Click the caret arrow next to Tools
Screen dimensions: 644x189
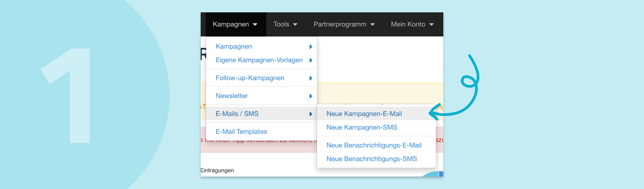295,25
